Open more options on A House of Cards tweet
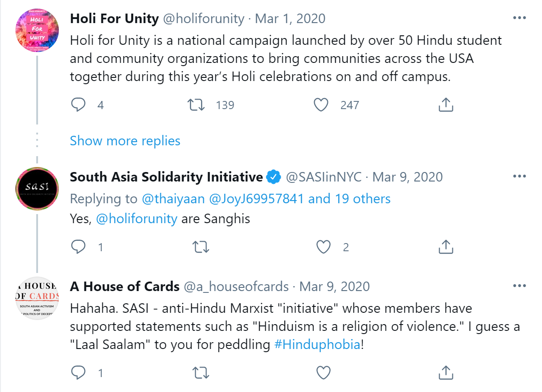542x392 pixels. pos(519,286)
